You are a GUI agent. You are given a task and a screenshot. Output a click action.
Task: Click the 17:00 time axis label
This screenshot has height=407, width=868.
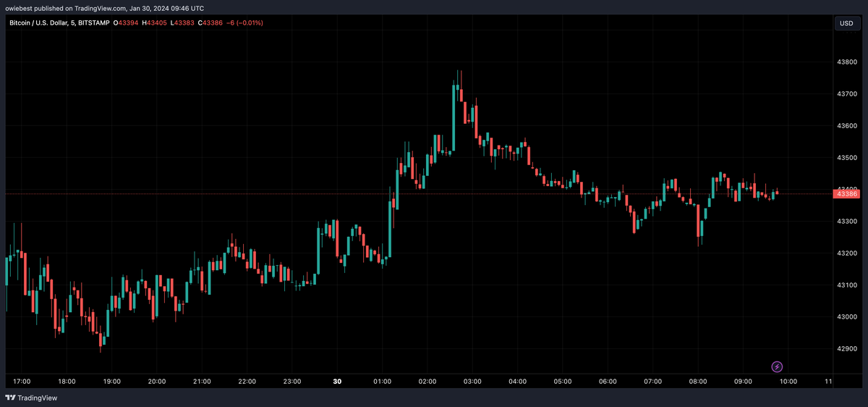point(22,381)
